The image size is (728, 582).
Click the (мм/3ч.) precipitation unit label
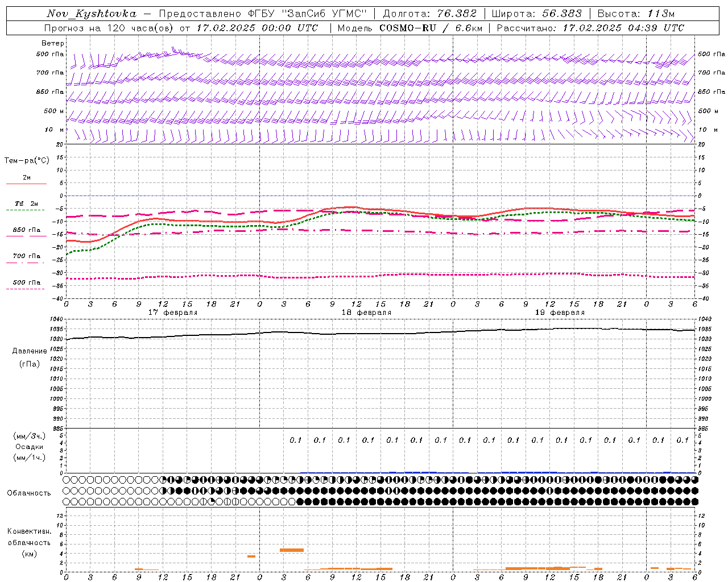30,436
